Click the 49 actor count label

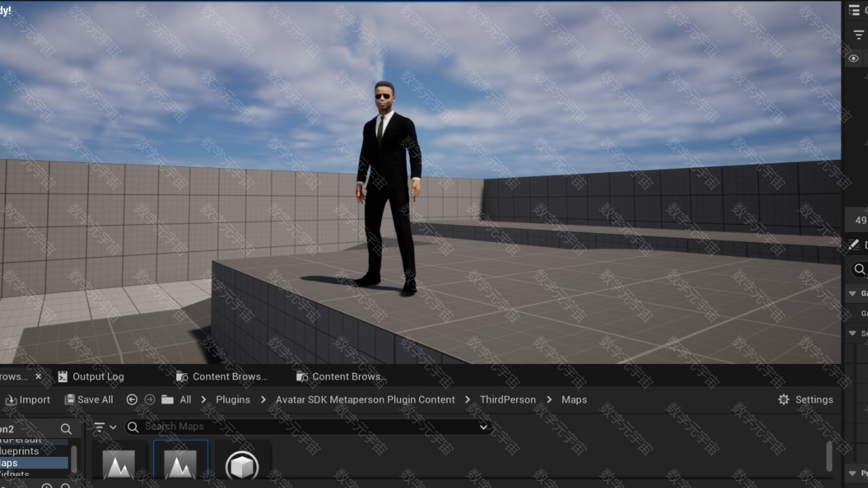(861, 220)
